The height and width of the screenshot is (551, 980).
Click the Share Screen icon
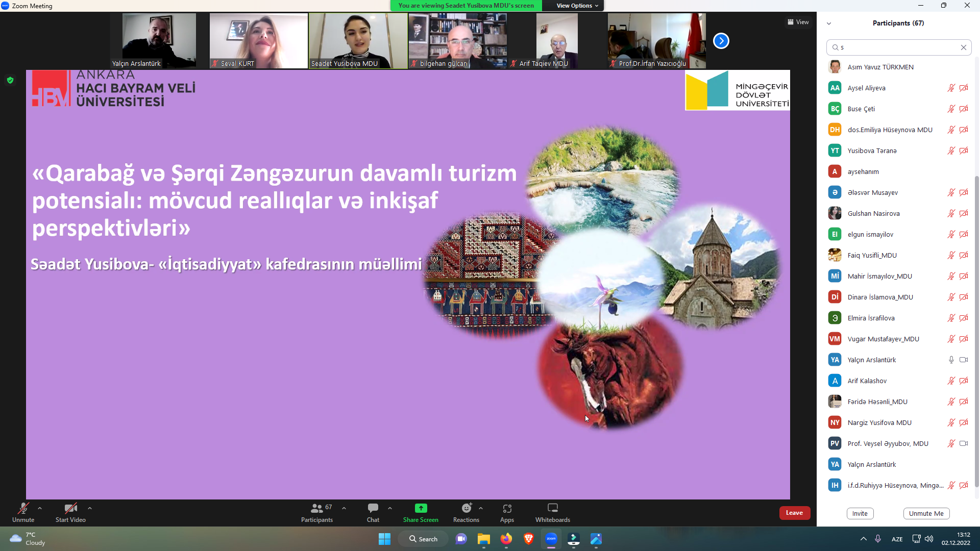tap(421, 508)
